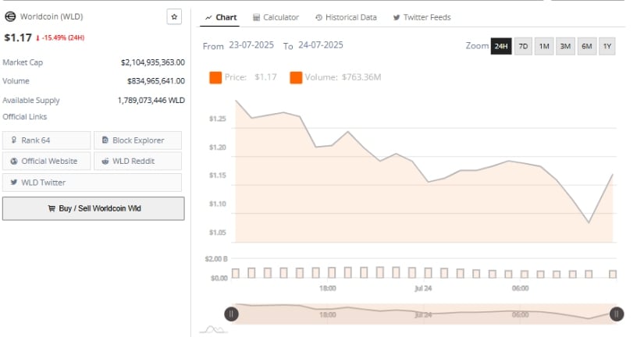
Task: Click the Block Explorer document icon
Action: pyautogui.click(x=105, y=140)
